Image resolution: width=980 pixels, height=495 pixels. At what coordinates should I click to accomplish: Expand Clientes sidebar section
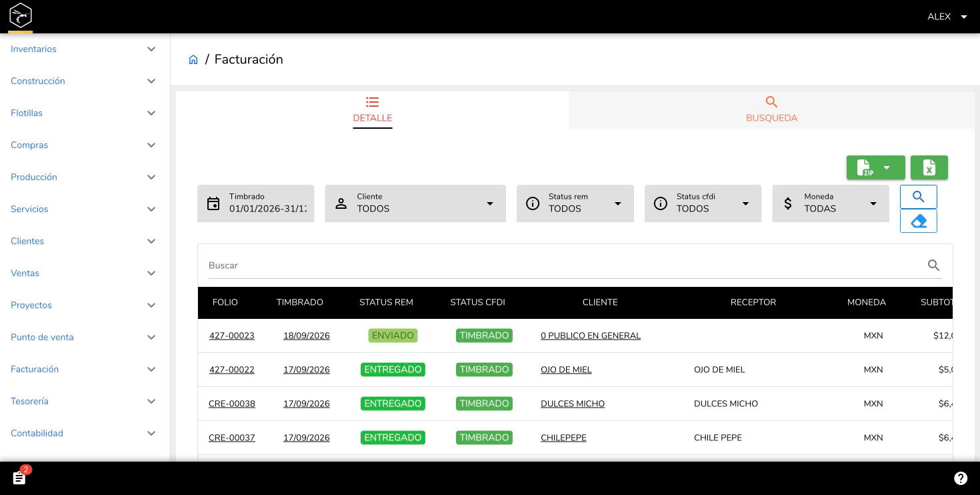click(x=85, y=241)
